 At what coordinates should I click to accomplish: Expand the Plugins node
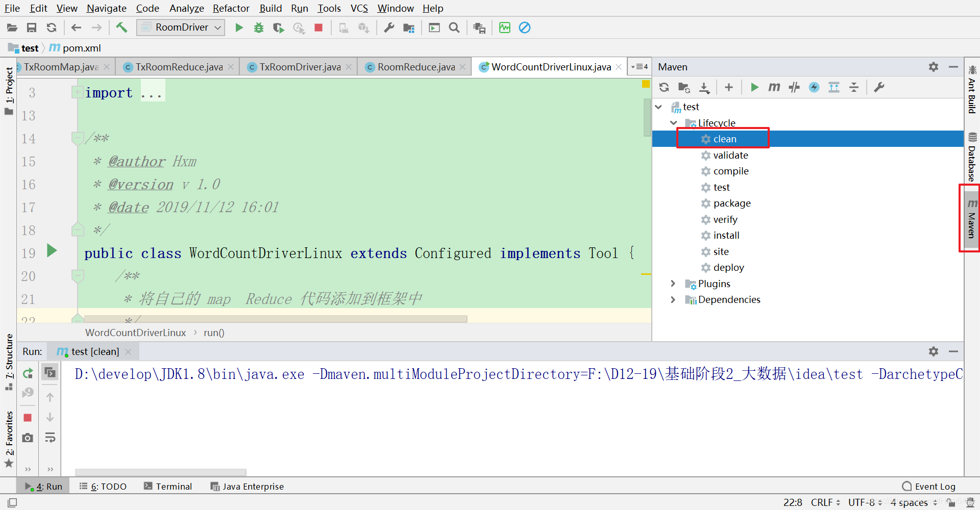pyautogui.click(x=673, y=284)
